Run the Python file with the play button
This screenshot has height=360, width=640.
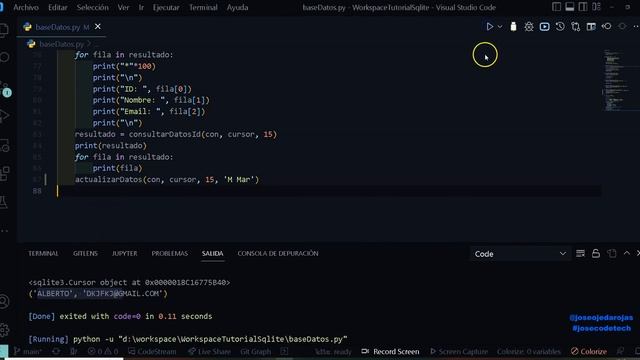489,27
